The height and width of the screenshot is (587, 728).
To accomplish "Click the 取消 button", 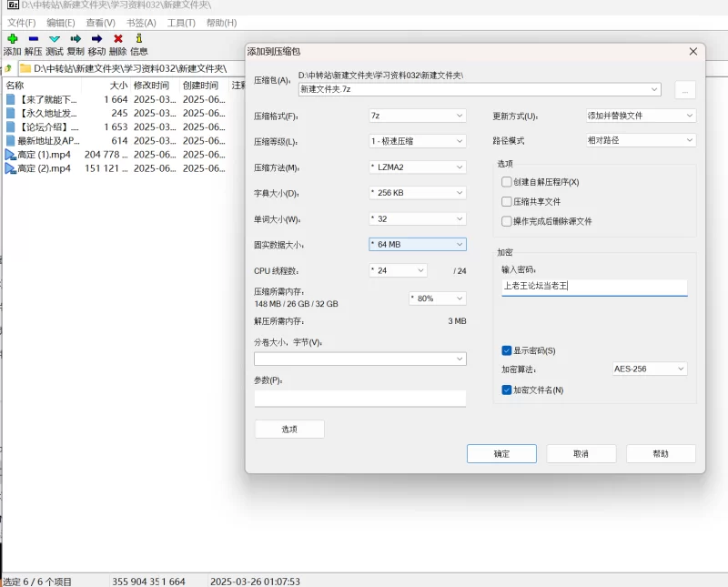I will coord(581,454).
